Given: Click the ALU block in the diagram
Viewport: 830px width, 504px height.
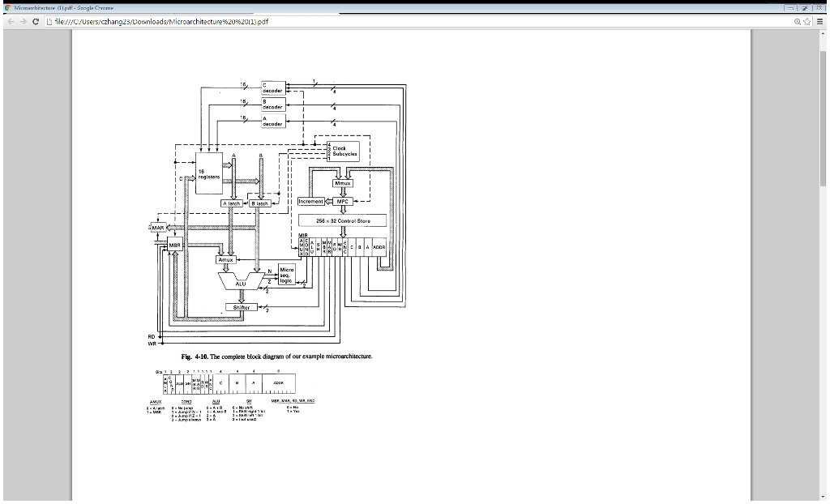Looking at the screenshot, I should (241, 283).
